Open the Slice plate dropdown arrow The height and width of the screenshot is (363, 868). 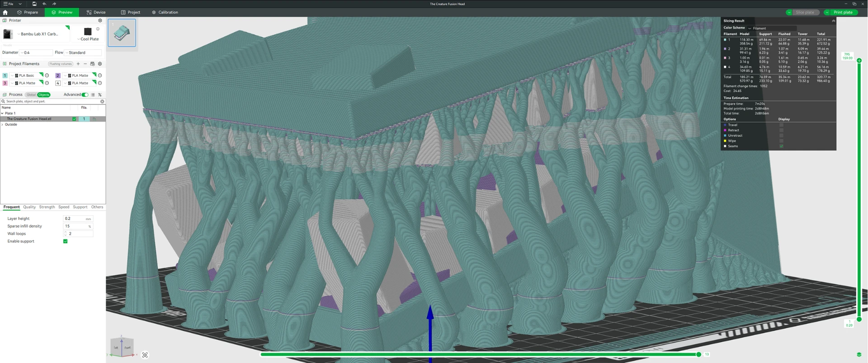coord(789,12)
